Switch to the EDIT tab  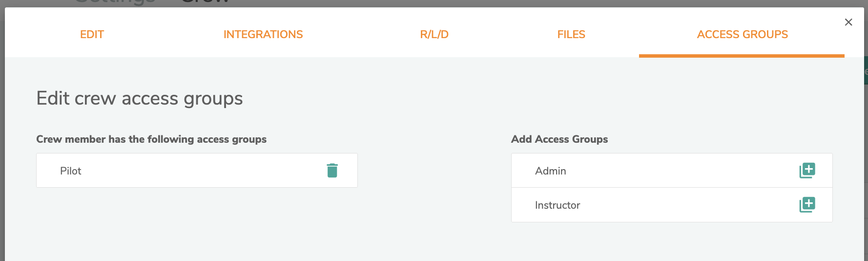92,34
